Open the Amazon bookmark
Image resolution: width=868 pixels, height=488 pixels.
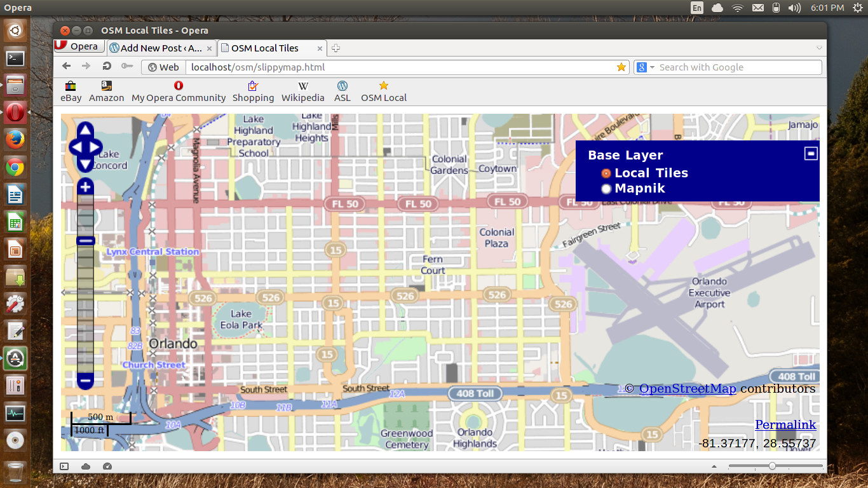106,91
